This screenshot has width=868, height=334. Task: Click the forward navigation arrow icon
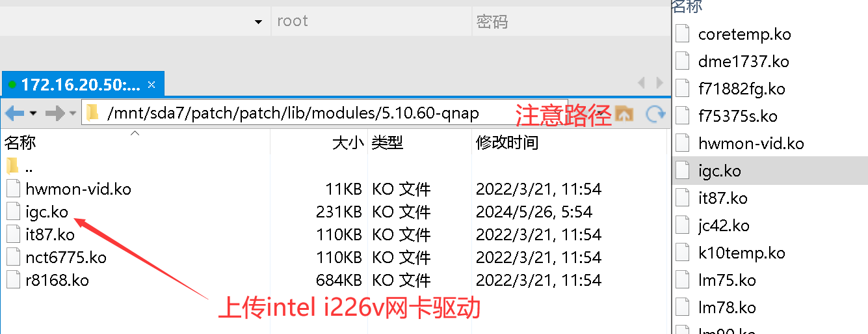(x=55, y=114)
